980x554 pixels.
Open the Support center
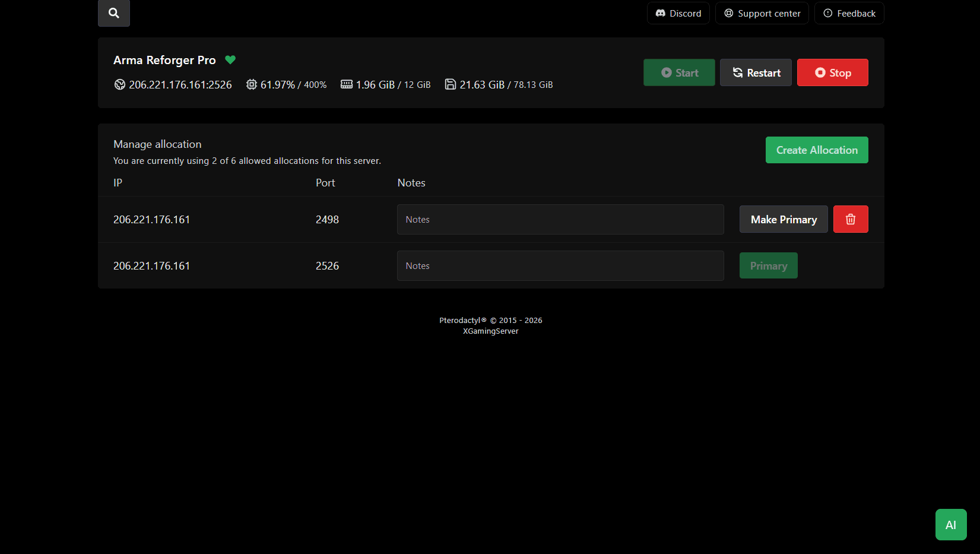762,13
